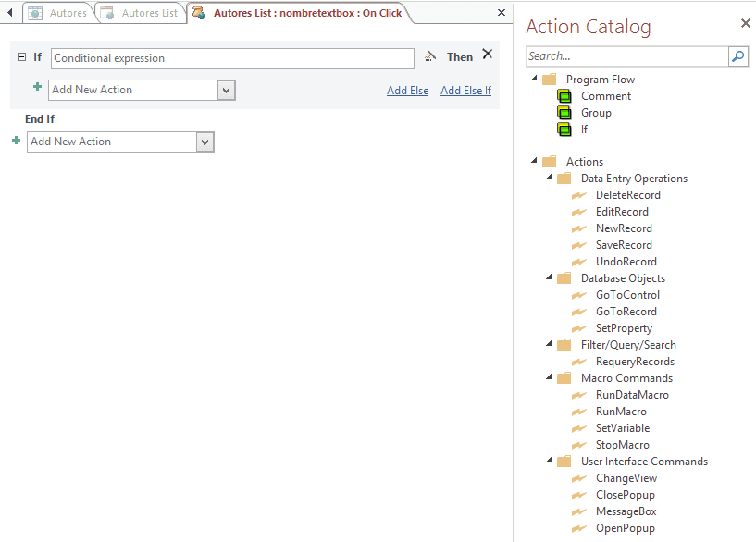Viewport: 756px width, 542px height.
Task: Click the UndoRecord action icon
Action: point(578,262)
